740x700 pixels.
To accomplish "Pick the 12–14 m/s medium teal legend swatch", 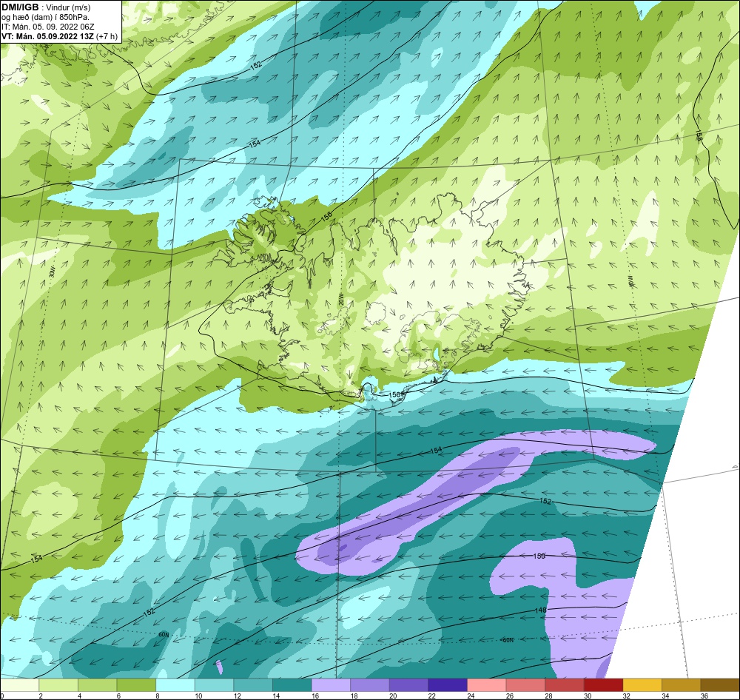I will [253, 685].
